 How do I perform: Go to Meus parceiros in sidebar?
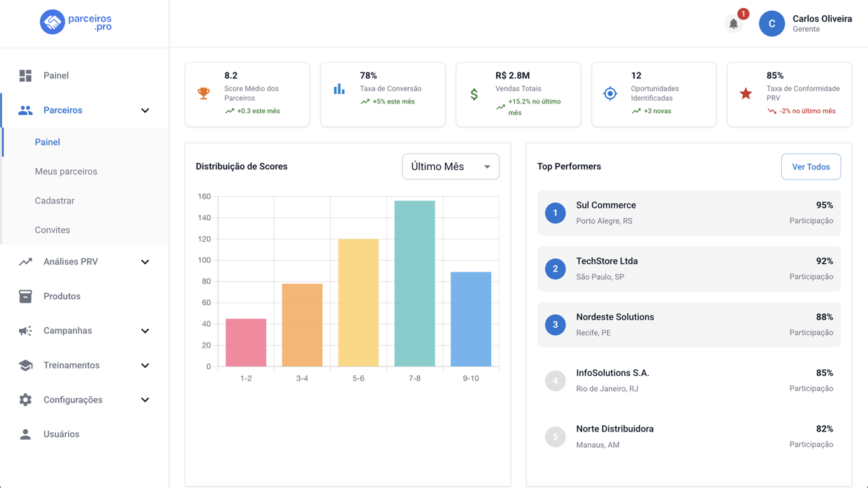pyautogui.click(x=66, y=172)
